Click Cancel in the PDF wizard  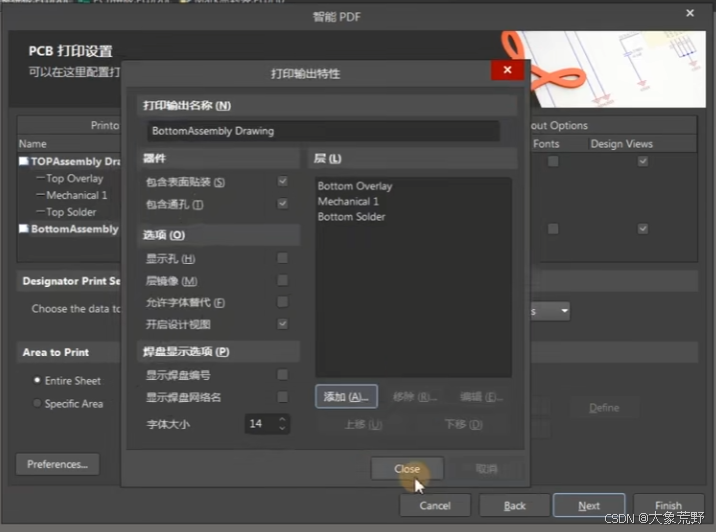coord(435,506)
